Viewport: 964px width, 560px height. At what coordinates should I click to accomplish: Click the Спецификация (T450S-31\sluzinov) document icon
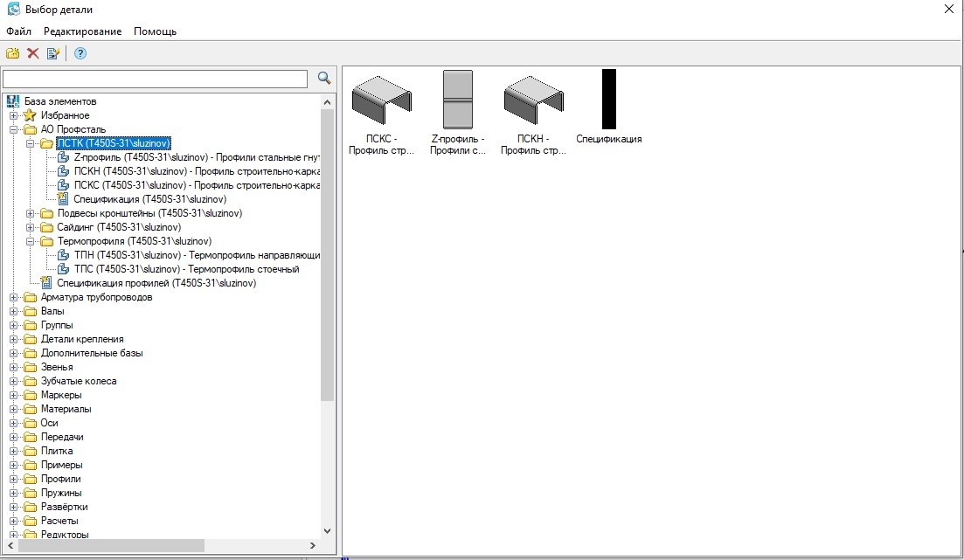pos(63,199)
